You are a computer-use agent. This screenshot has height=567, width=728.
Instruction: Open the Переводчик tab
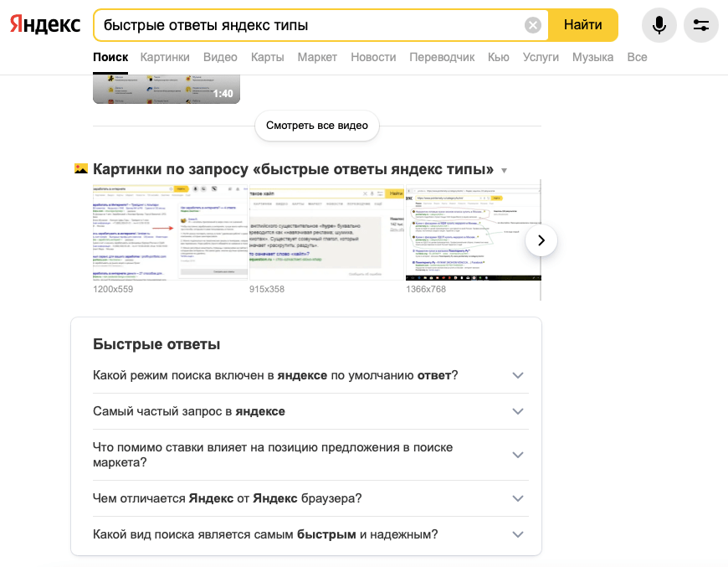(x=442, y=57)
